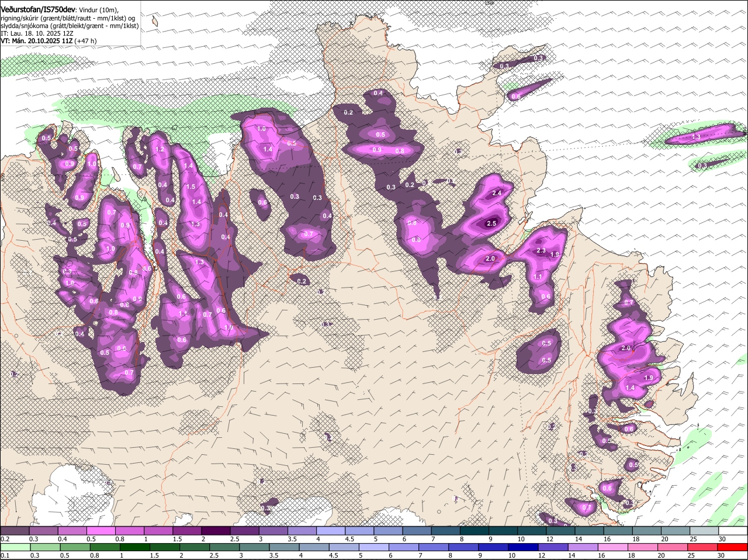Image resolution: width=748 pixels, height=560 pixels.
Task: Click the deep blue lower swatch between 10 and 12
Action: click(524, 548)
